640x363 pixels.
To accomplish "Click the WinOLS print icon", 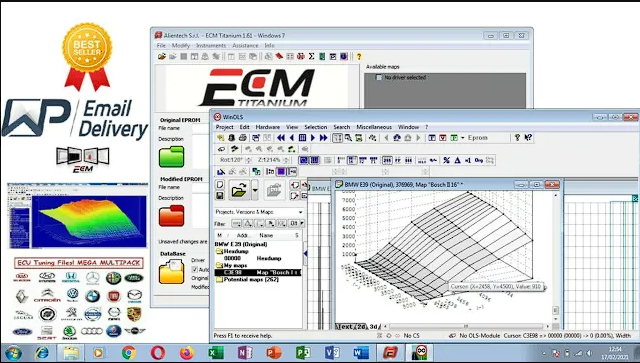I will click(243, 138).
